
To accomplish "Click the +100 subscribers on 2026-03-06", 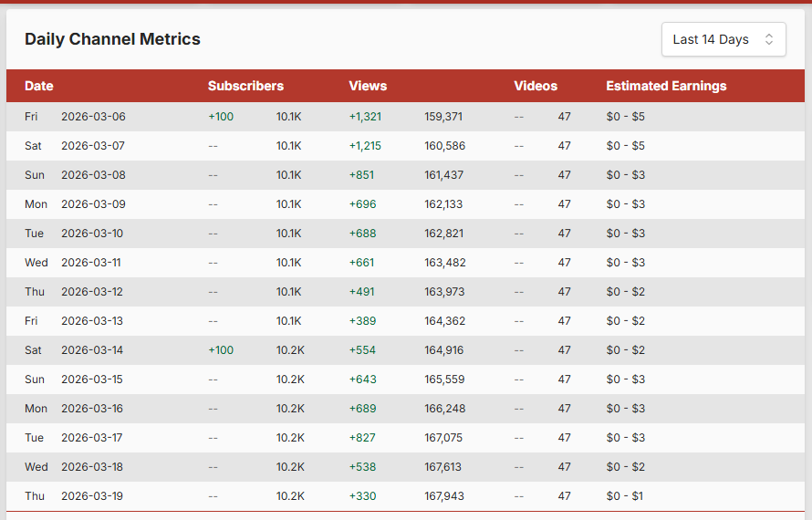I will pos(221,117).
